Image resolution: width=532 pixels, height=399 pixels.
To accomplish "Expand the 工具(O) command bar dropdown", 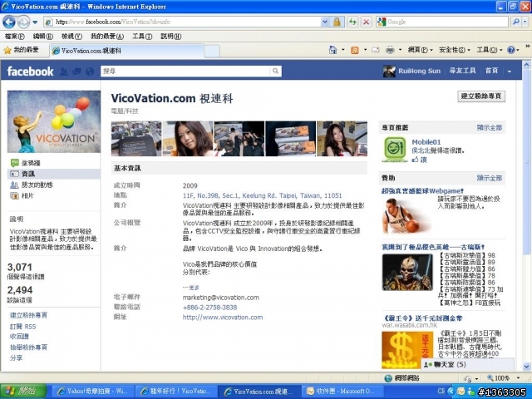I will coord(490,50).
